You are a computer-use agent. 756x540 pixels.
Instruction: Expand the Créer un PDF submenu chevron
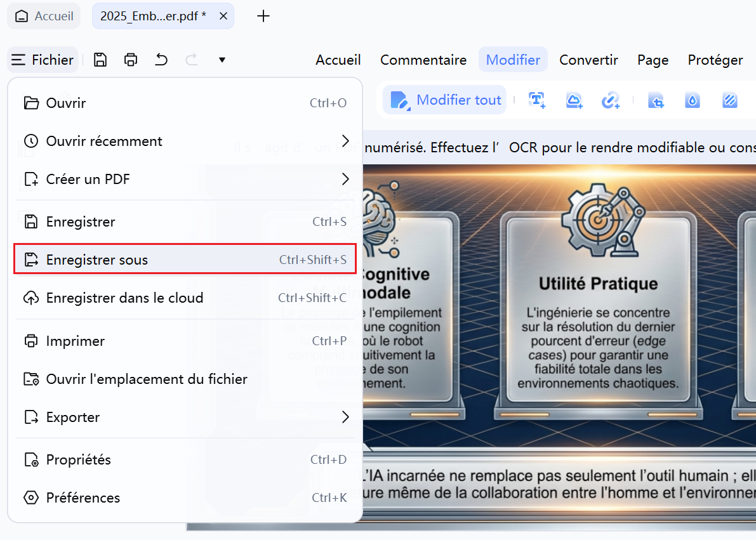pos(345,179)
